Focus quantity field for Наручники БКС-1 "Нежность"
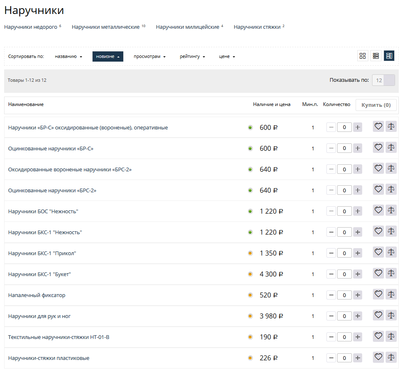 tap(344, 232)
